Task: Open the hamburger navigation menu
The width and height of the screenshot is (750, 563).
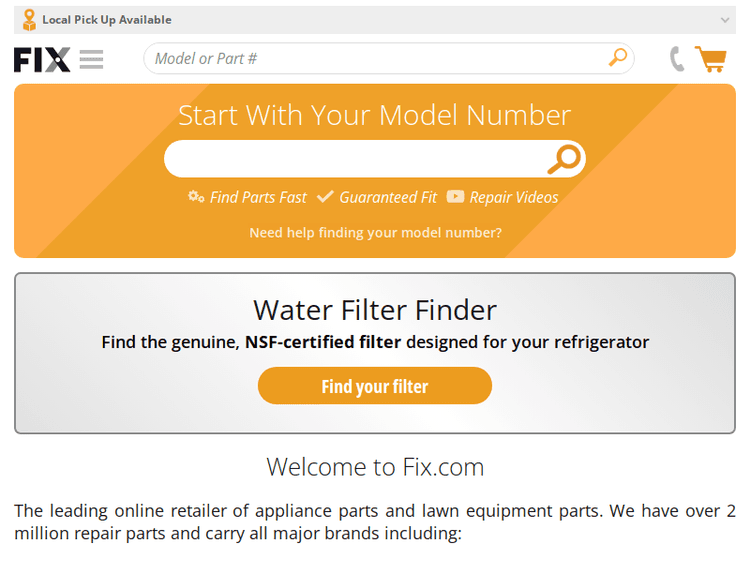Action: click(x=91, y=60)
